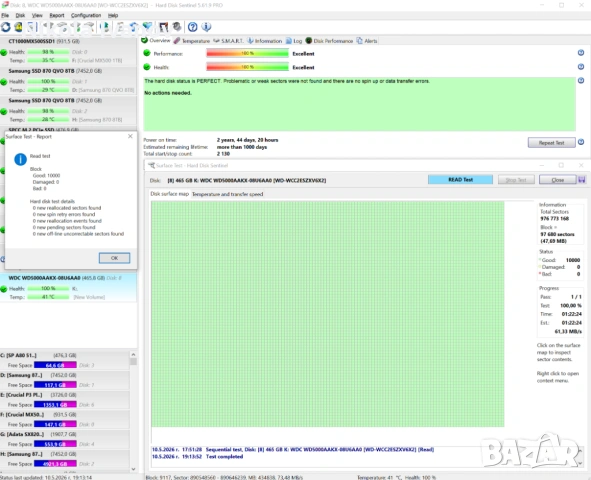
Task: Open the Report menu
Action: click(x=57, y=15)
